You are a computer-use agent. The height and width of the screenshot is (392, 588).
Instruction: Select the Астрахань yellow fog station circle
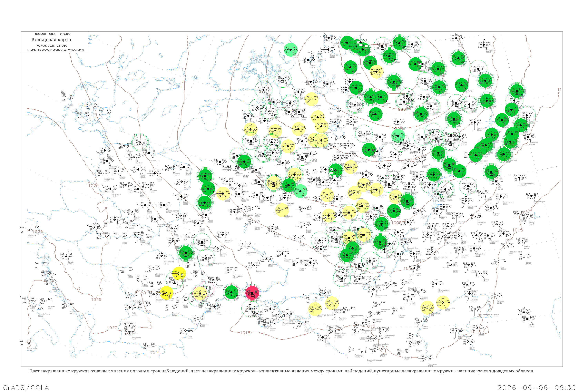pos(427,308)
